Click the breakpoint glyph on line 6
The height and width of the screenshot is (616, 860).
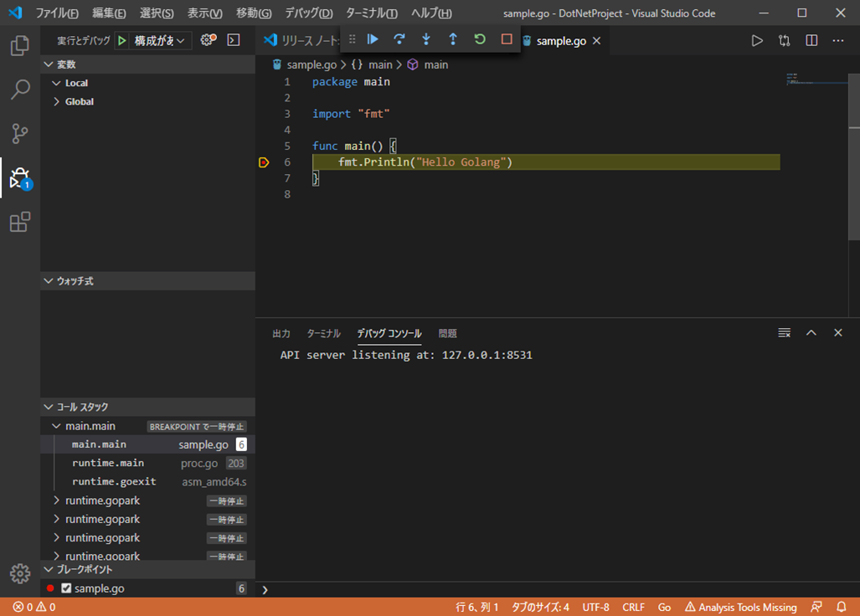point(264,162)
